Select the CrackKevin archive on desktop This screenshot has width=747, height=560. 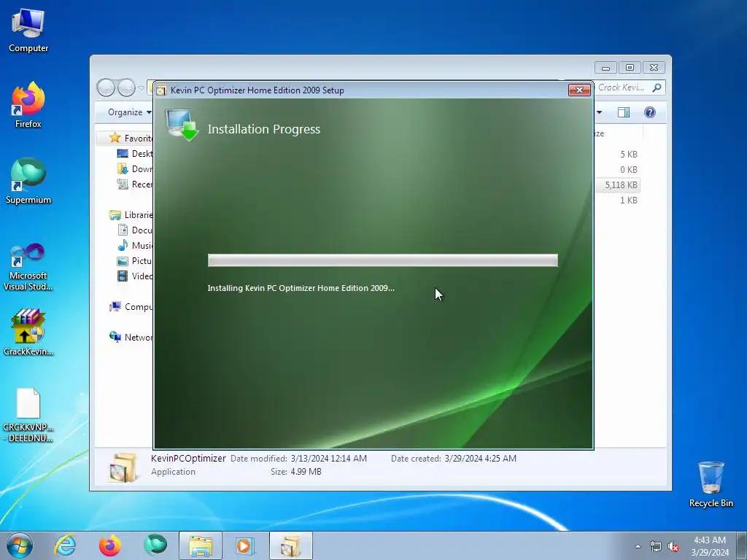click(x=28, y=332)
